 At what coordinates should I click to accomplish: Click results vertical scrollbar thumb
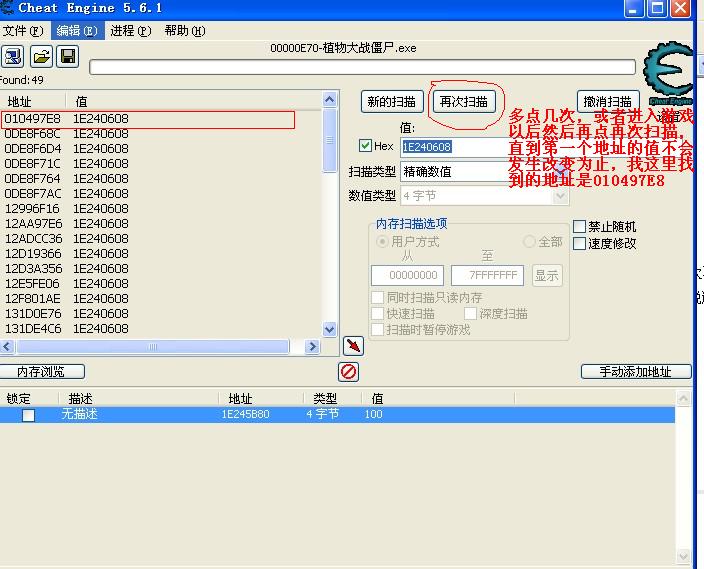click(x=330, y=140)
